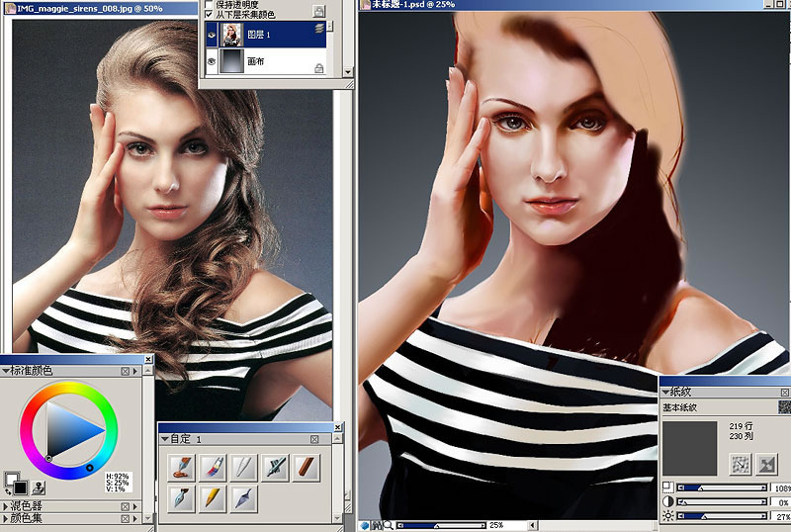791x532 pixels.
Task: Click the 25% zoom value in status bar
Action: [497, 525]
